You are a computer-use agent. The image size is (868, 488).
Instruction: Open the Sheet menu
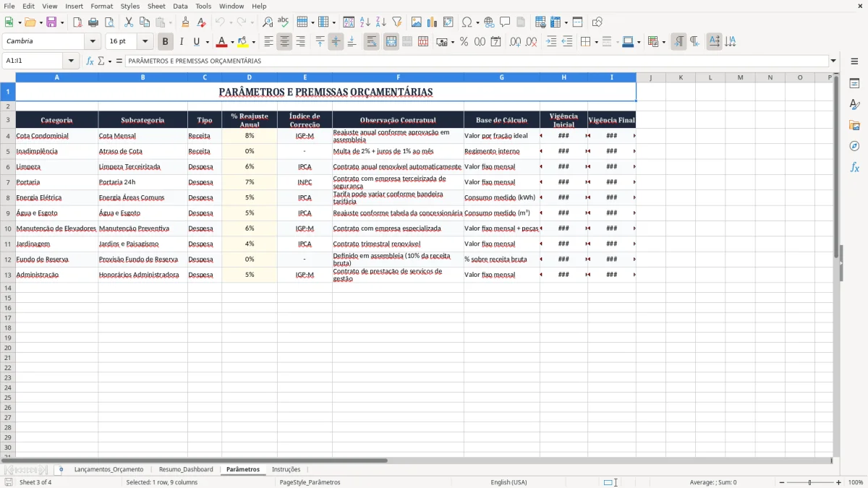[156, 6]
